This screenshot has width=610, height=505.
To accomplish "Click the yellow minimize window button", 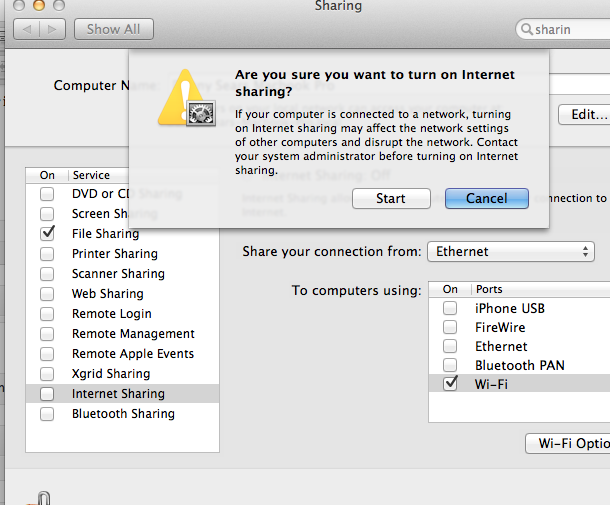I will point(39,5).
